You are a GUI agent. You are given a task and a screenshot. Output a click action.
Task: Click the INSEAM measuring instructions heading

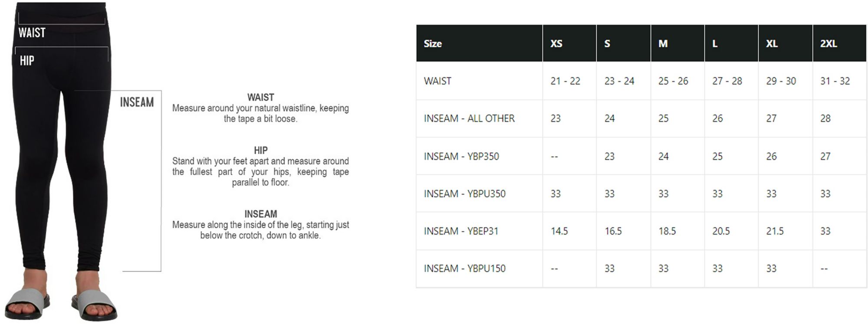click(x=260, y=214)
